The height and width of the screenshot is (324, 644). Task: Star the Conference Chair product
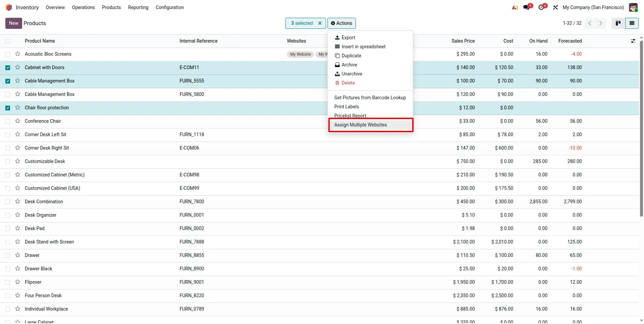tap(18, 121)
